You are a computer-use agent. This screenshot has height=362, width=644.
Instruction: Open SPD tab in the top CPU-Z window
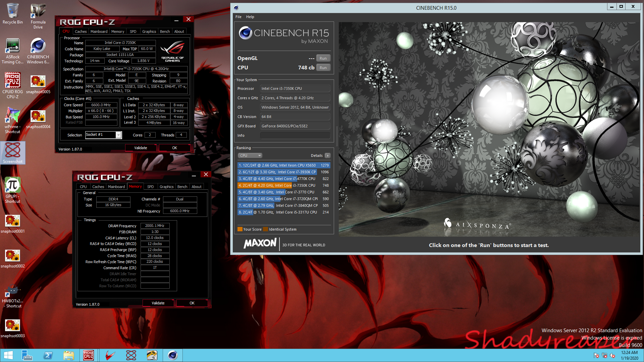pos(133,32)
